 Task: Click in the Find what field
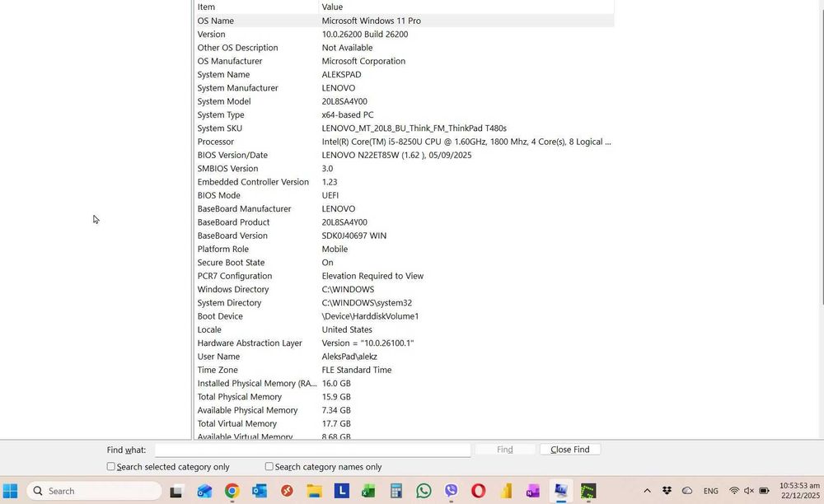(x=312, y=450)
